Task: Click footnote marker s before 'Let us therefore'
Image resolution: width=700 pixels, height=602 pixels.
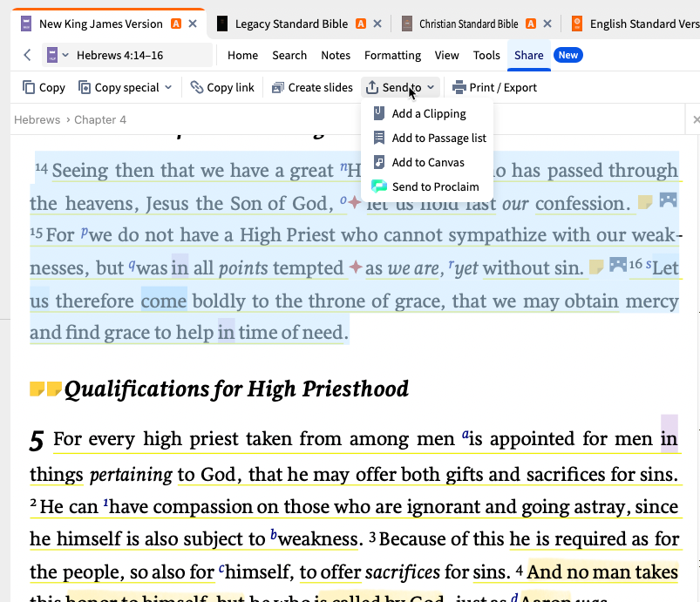Action: tap(649, 264)
